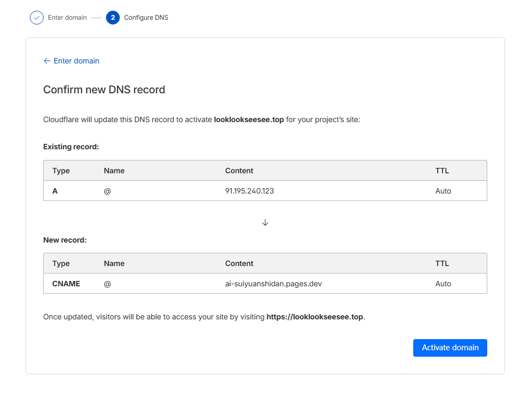
Task: Click the A type cell in existing record
Action: point(55,191)
